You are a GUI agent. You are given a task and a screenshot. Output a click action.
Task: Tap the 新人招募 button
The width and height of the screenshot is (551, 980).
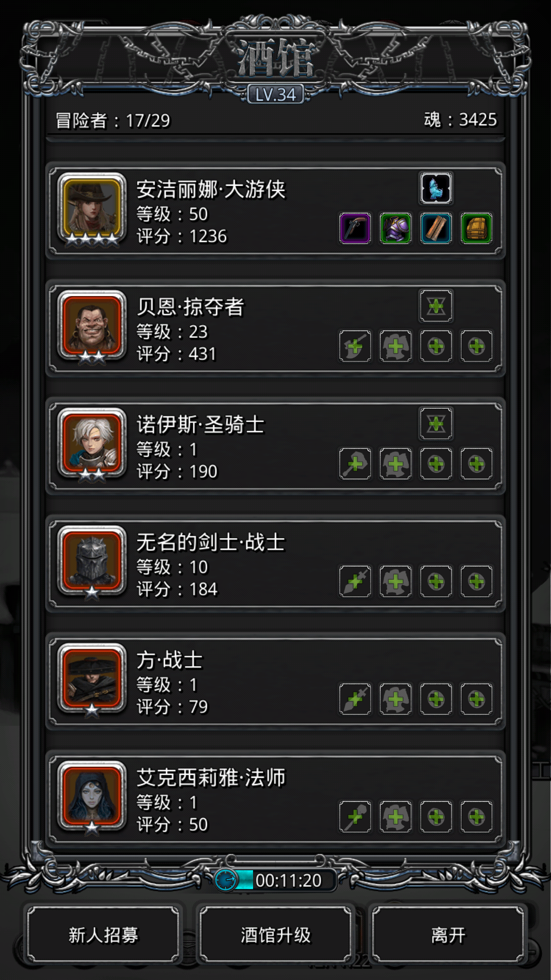(x=104, y=935)
